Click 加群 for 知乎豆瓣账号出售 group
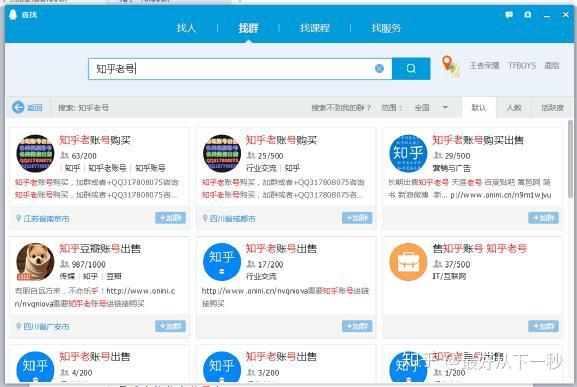Image resolution: width=577 pixels, height=387 pixels. point(170,326)
